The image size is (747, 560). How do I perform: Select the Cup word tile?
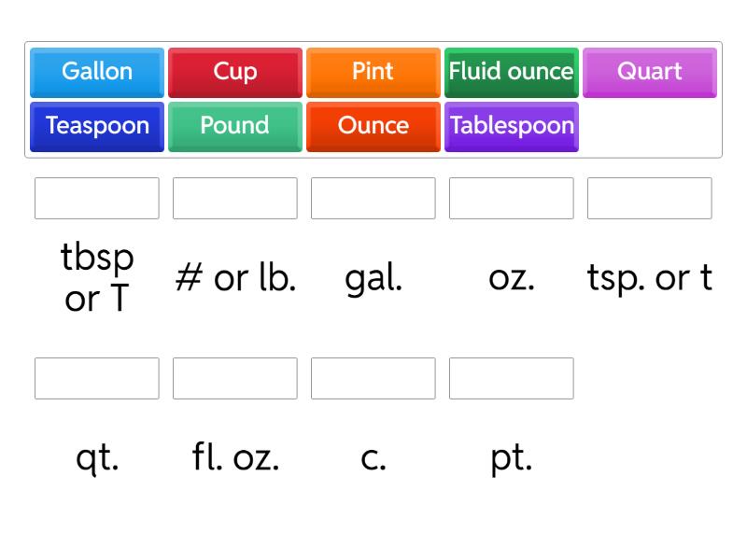(234, 72)
